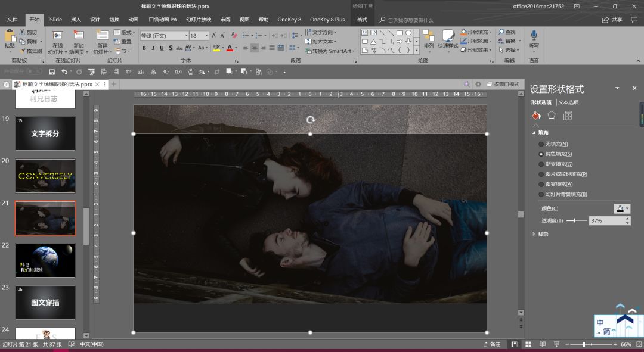Open the fill color (颜色) picker swatch
Image resolution: width=644 pixels, height=352 pixels.
point(621,208)
